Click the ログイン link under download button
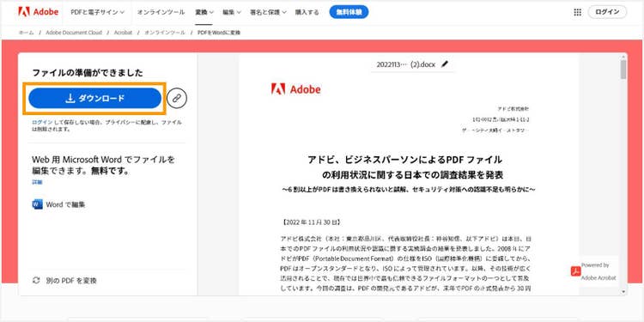 (42, 123)
